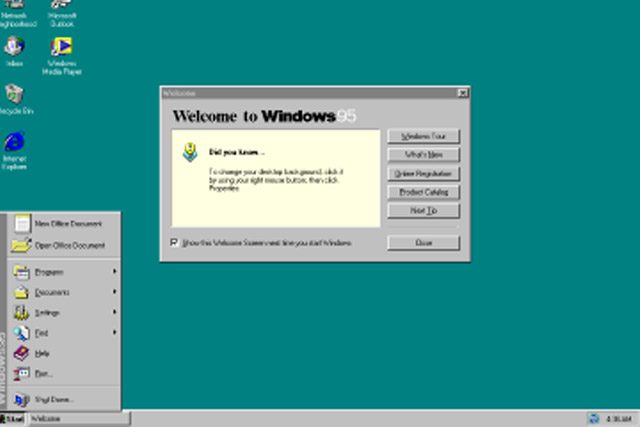This screenshot has width=640, height=427.
Task: Click the 'Welcome to Windows 95' heading
Action: tap(264, 116)
